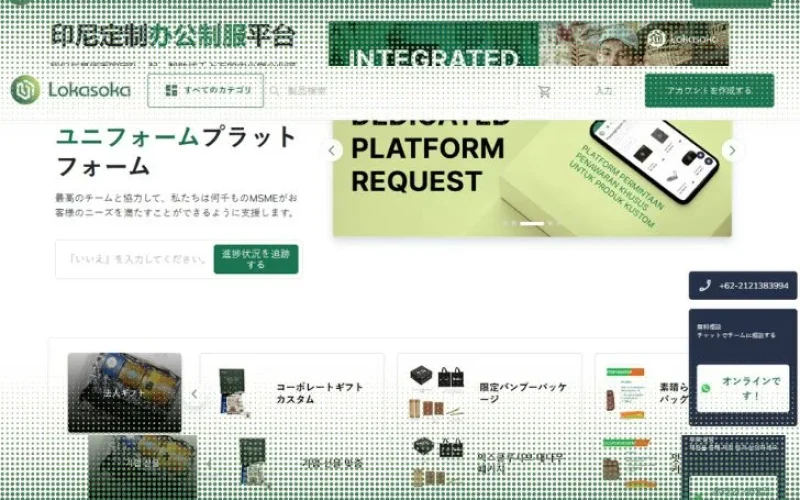Open the top INTEGRATED banner strip
800x500 pixels.
click(529, 44)
